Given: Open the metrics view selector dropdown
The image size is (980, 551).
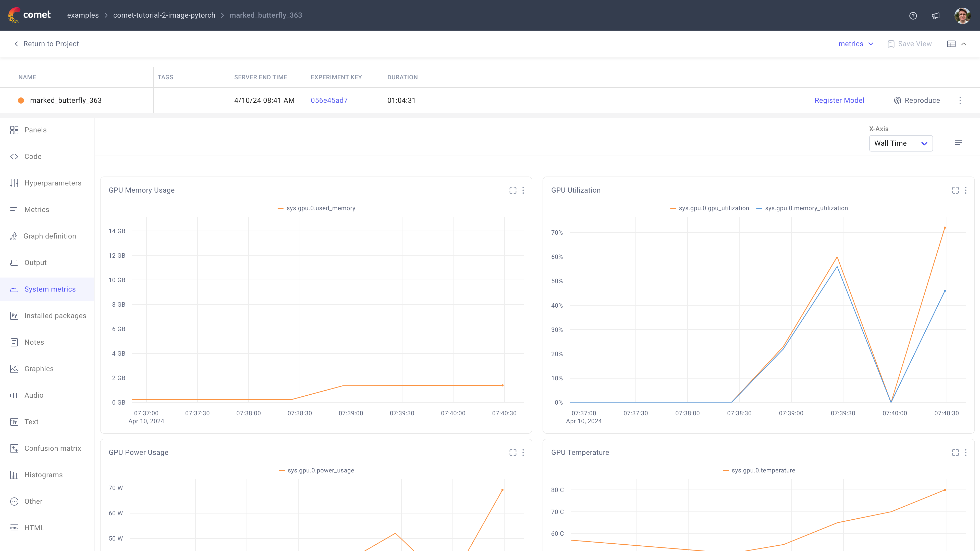Looking at the screenshot, I should pos(856,44).
